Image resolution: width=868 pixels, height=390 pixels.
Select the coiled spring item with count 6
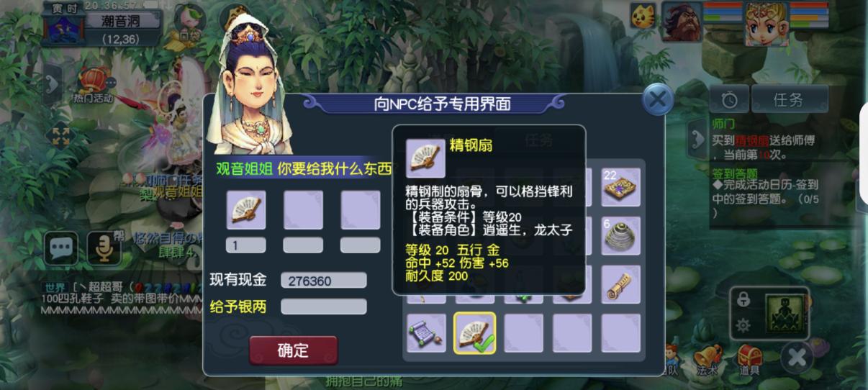[621, 236]
